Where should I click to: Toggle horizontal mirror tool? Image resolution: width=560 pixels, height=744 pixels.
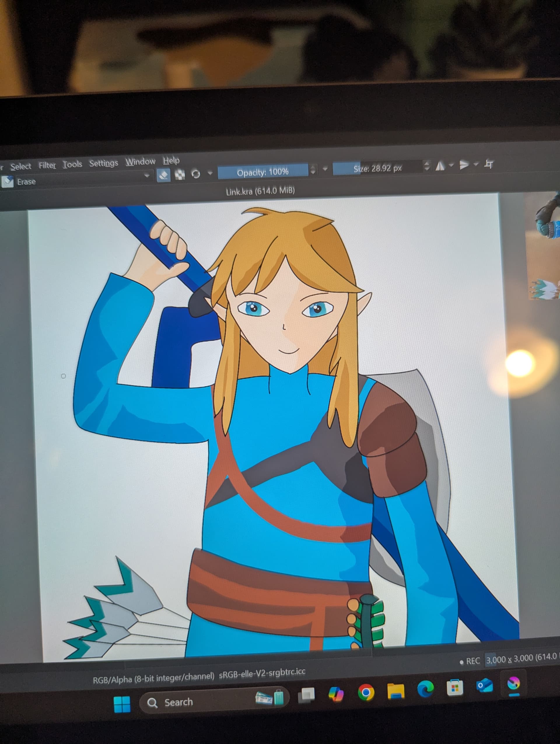point(440,165)
